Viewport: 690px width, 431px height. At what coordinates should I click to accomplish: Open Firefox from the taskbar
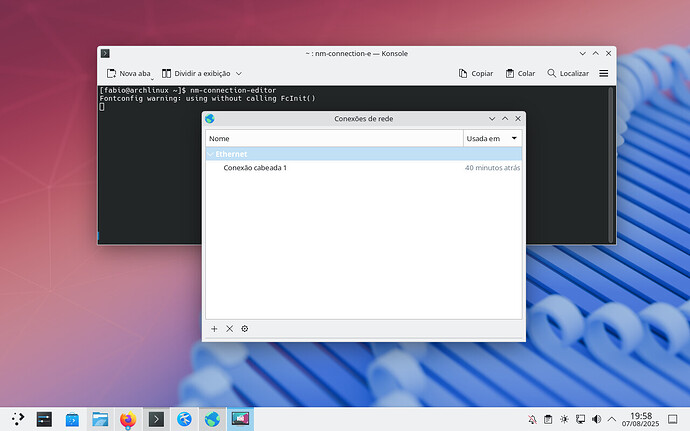128,419
